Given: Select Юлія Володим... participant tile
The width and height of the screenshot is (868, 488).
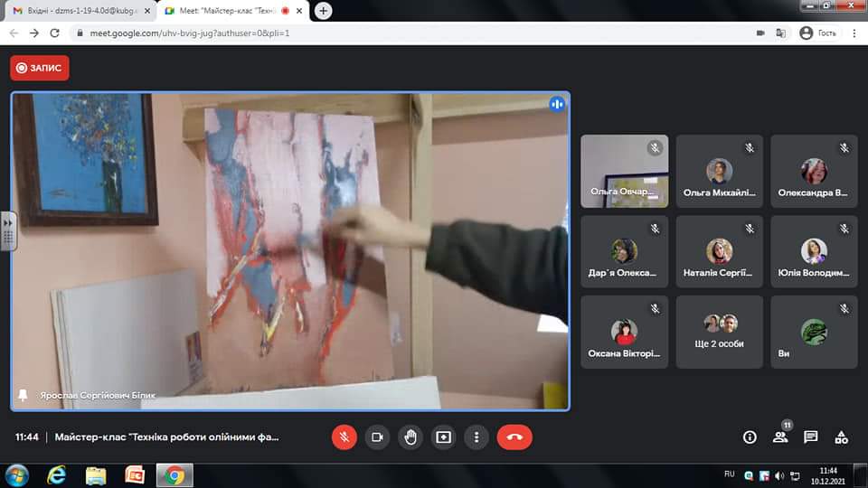Looking at the screenshot, I should [x=814, y=251].
